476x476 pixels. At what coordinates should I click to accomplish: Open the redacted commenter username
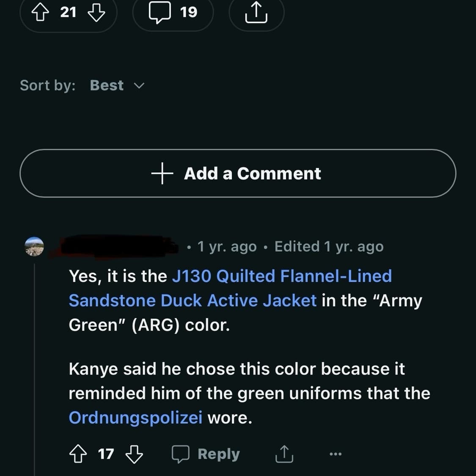tap(118, 246)
